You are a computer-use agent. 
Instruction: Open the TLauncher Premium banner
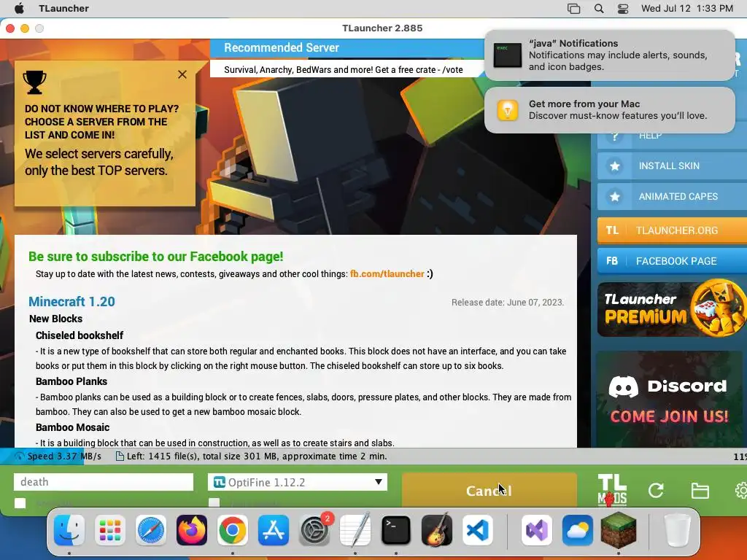pyautogui.click(x=672, y=309)
